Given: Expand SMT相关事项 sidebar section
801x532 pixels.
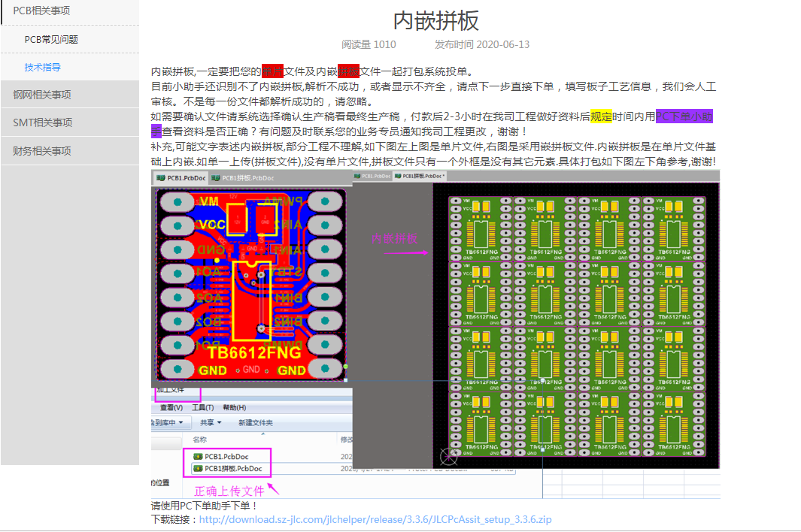Looking at the screenshot, I should [42, 122].
